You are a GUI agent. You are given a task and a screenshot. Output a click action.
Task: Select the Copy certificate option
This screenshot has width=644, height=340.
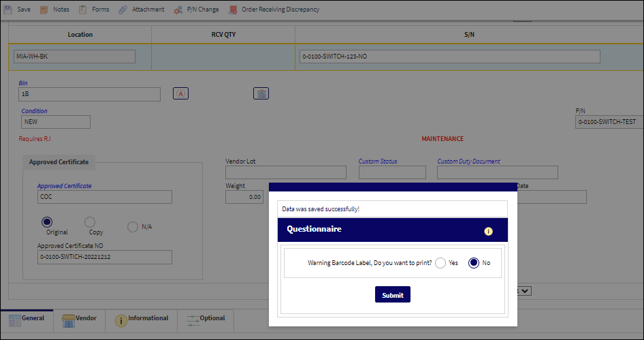(90, 222)
